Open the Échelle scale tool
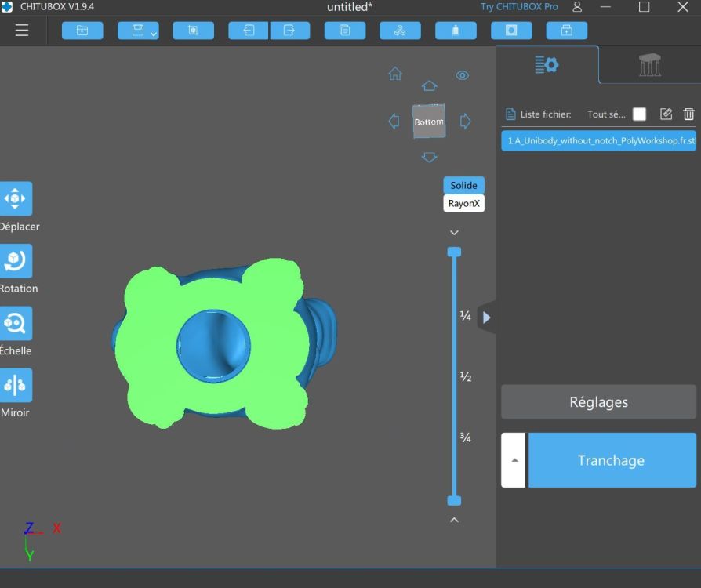 point(16,323)
